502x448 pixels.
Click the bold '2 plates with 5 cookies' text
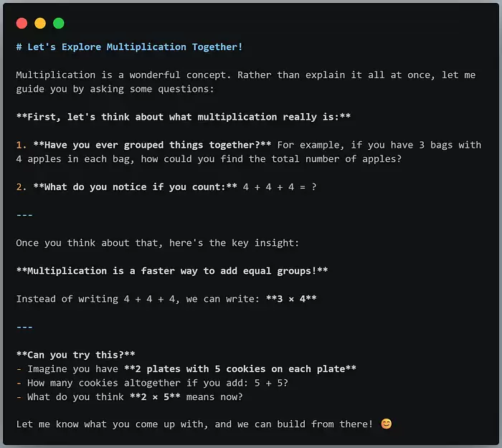pyautogui.click(x=200, y=369)
